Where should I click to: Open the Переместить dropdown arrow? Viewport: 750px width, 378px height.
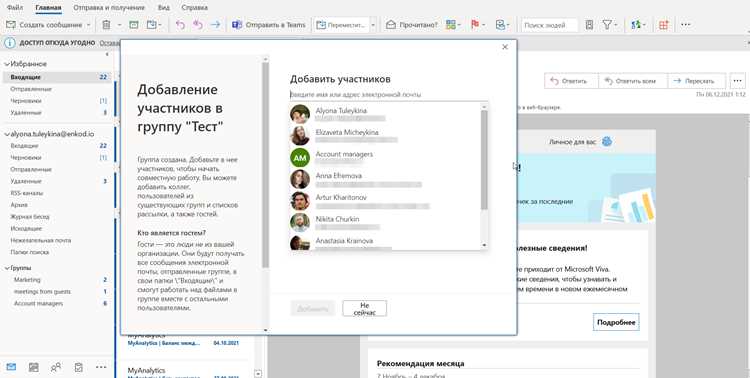374,25
